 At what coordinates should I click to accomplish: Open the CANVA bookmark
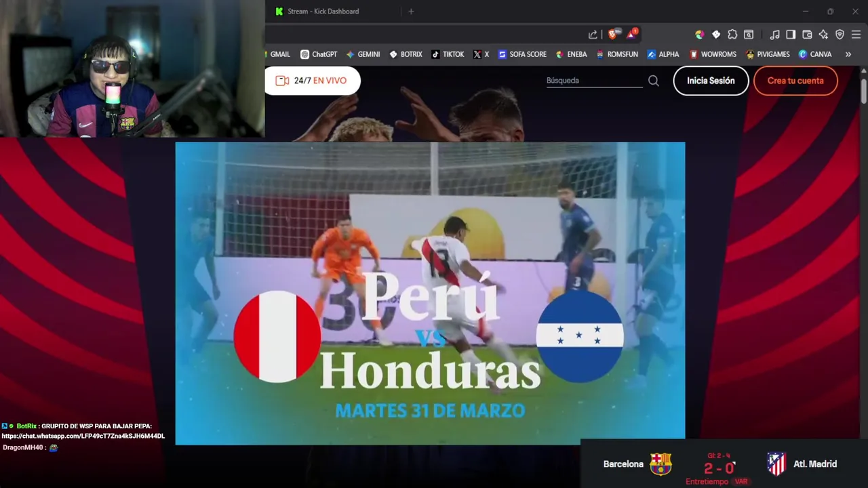[x=815, y=54]
